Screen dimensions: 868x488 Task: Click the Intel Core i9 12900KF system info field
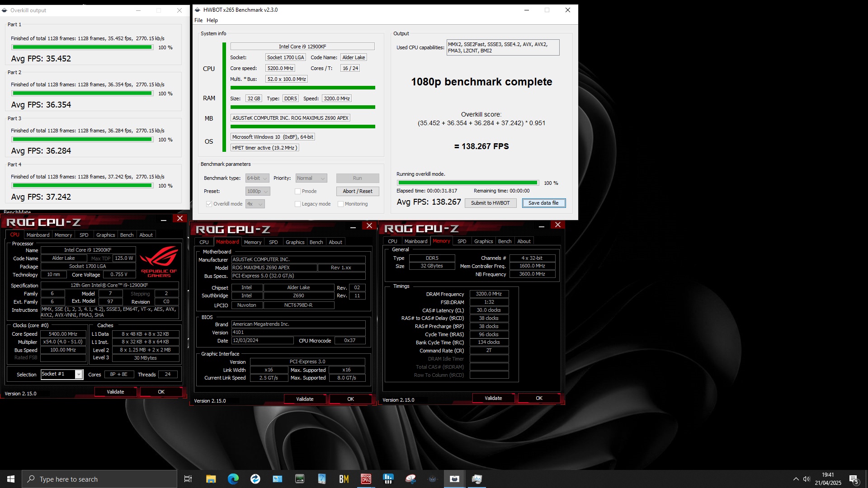302,47
